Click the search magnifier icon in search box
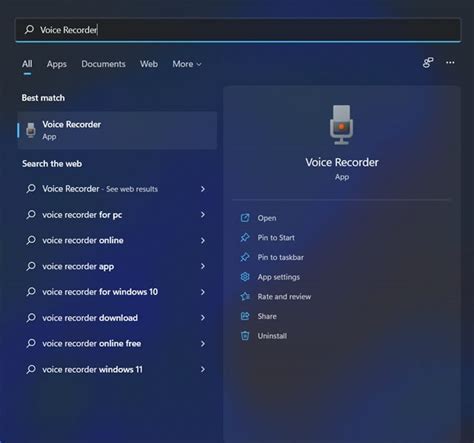The width and height of the screenshot is (474, 443). point(29,30)
